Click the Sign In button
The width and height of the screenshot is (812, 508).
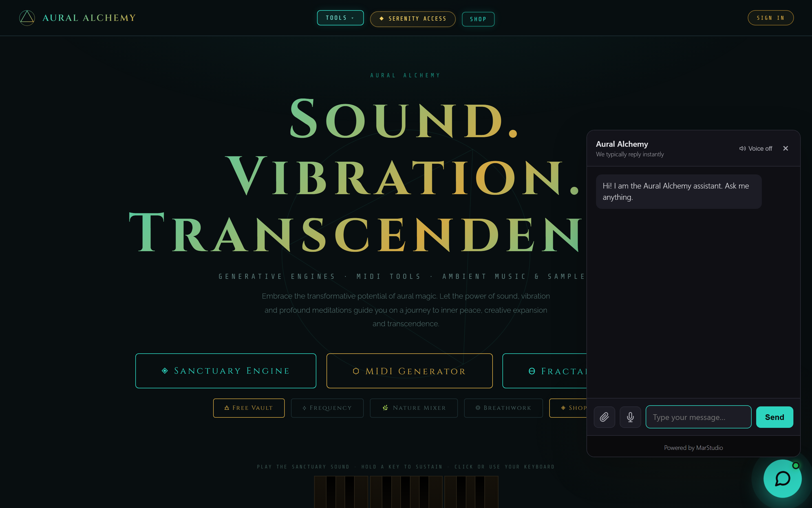coord(770,18)
